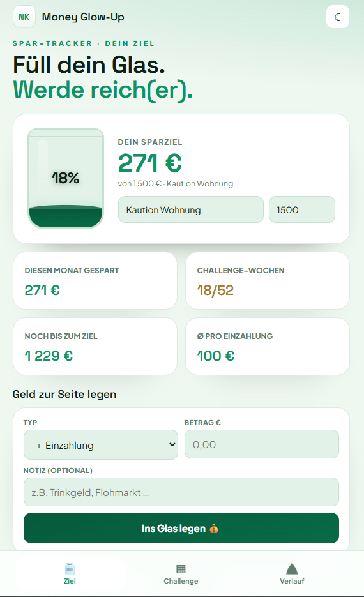Image resolution: width=364 pixels, height=597 pixels.
Task: Edit the goal name field Kaution Wohnung
Action: 191,209
